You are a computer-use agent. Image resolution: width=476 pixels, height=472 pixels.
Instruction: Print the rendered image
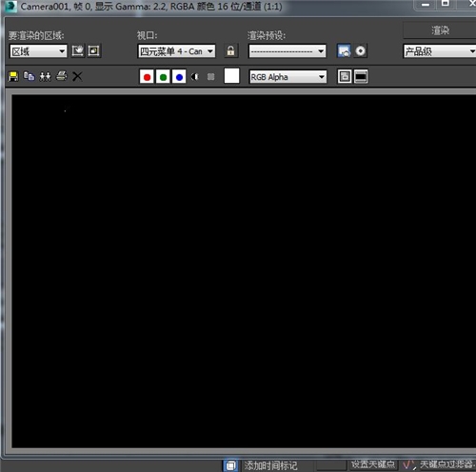[62, 76]
